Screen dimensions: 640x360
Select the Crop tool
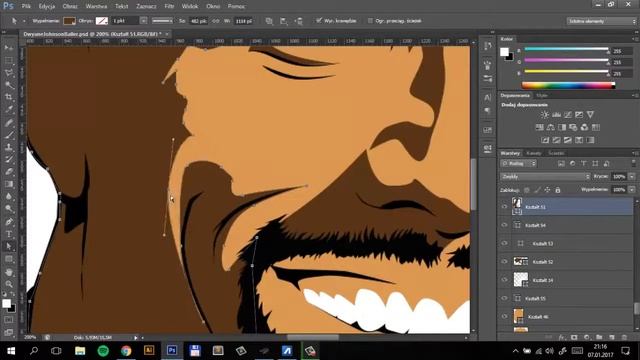click(9, 97)
